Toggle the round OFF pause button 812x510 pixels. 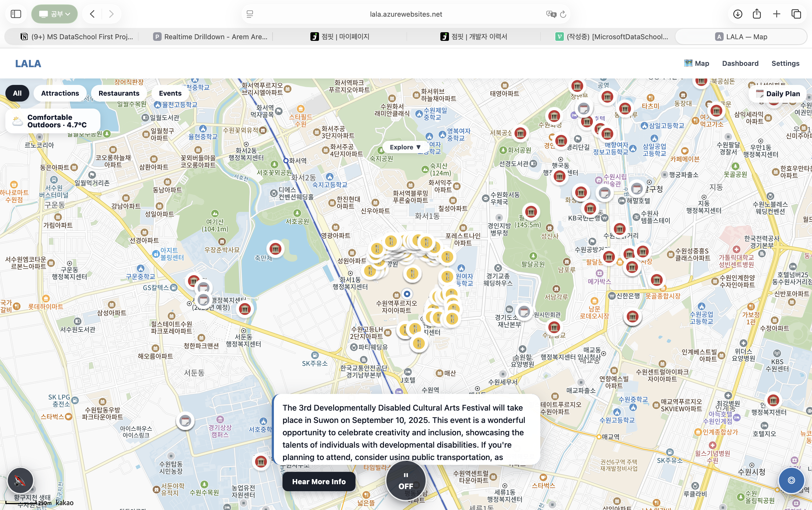(406, 481)
